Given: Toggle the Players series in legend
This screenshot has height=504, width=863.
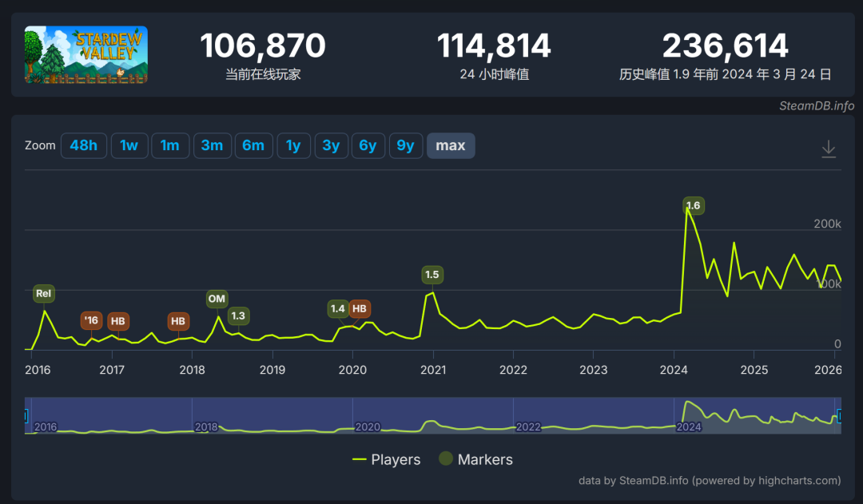Looking at the screenshot, I should (x=387, y=459).
